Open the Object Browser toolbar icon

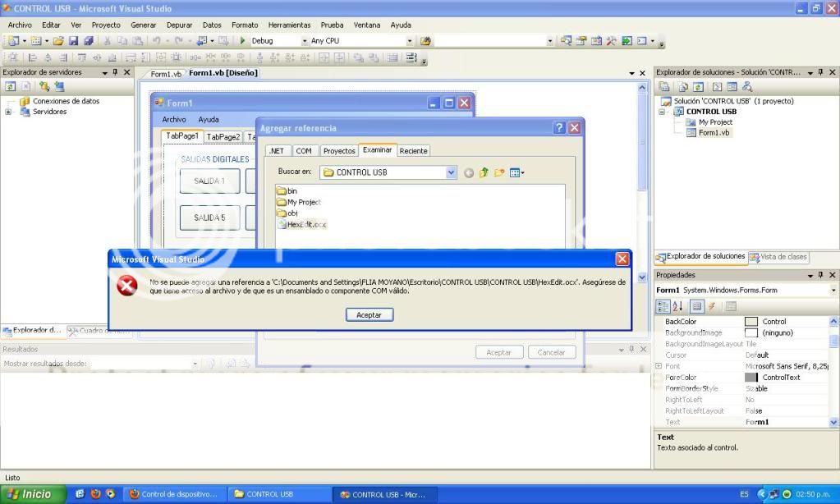pyautogui.click(x=596, y=41)
